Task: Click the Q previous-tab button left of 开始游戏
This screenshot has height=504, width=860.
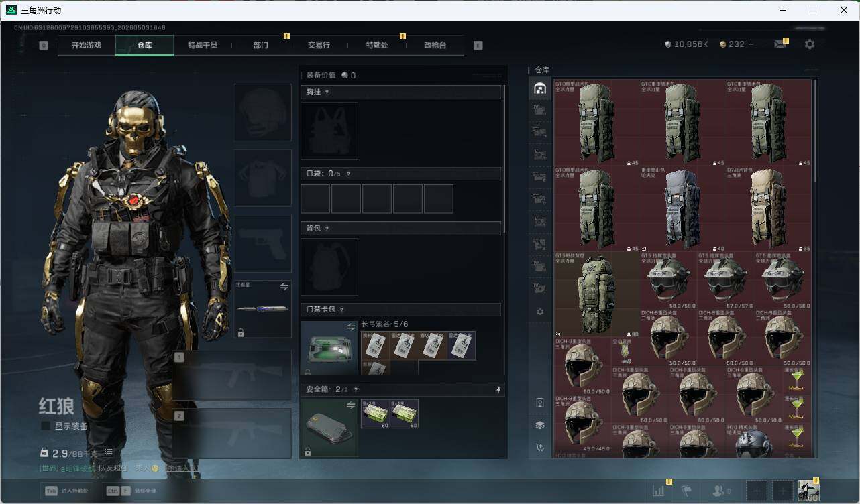Action: [44, 46]
